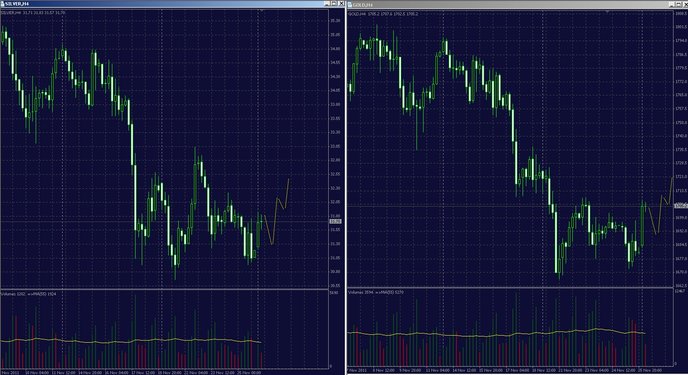
Task: Open the GOLD,H4 window system menu icon
Action: pos(350,5)
